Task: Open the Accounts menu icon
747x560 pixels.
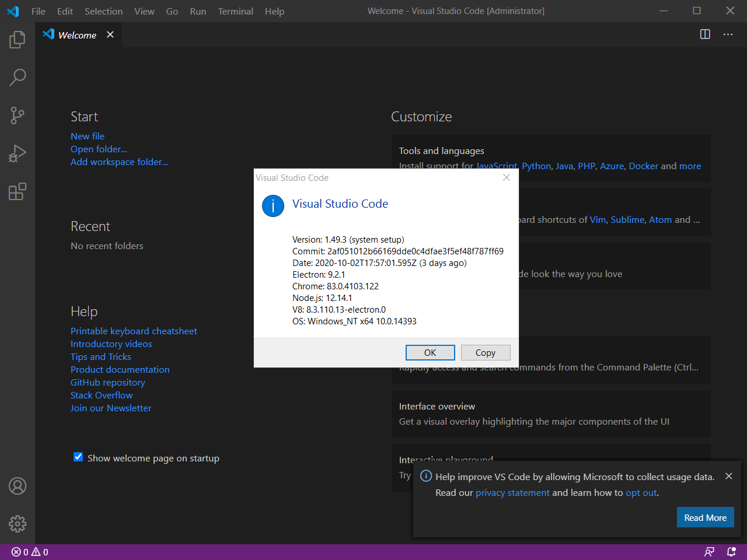Action: 18,486
